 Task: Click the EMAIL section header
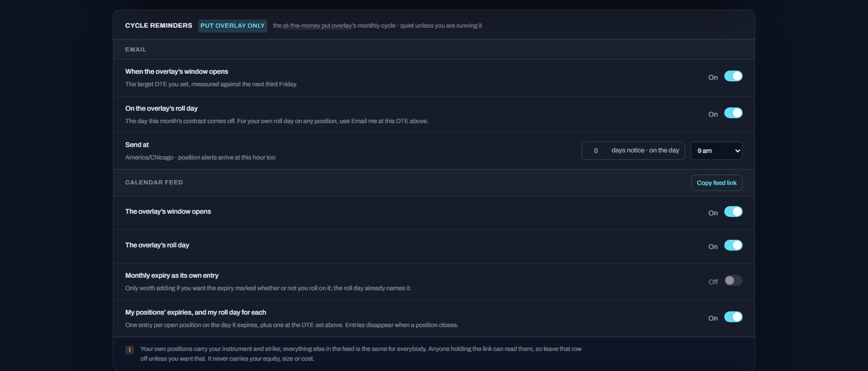136,49
